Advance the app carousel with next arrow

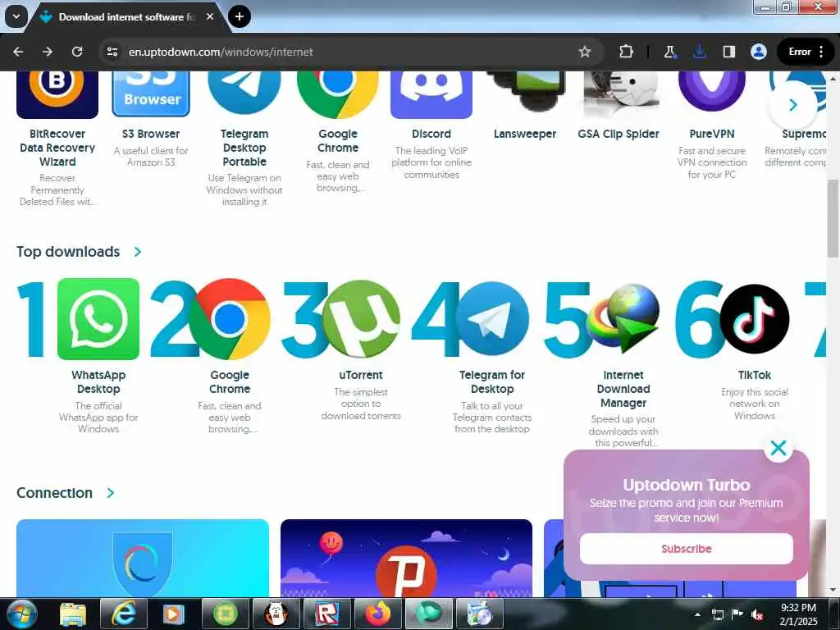coord(793,105)
